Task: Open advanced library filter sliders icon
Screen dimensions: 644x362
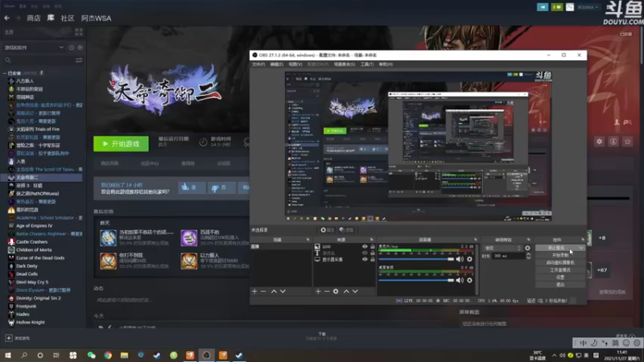Action: coord(79,60)
